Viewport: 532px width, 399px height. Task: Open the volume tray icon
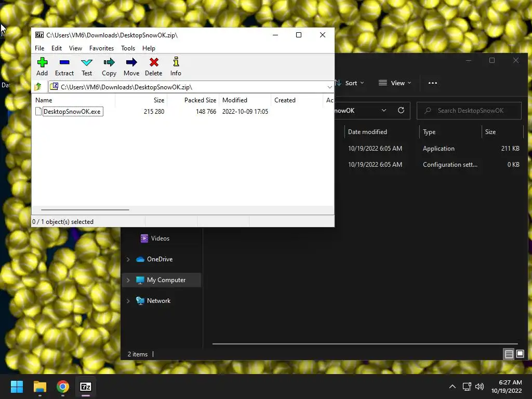(480, 387)
